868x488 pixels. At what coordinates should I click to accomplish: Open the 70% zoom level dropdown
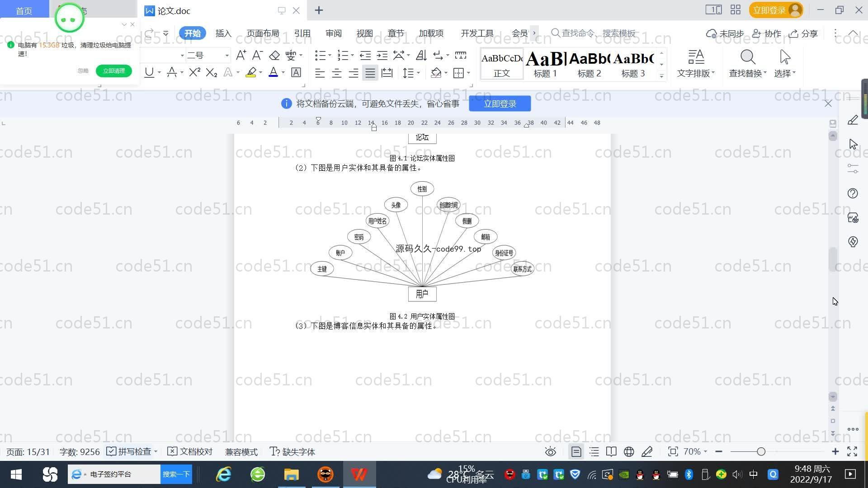695,451
